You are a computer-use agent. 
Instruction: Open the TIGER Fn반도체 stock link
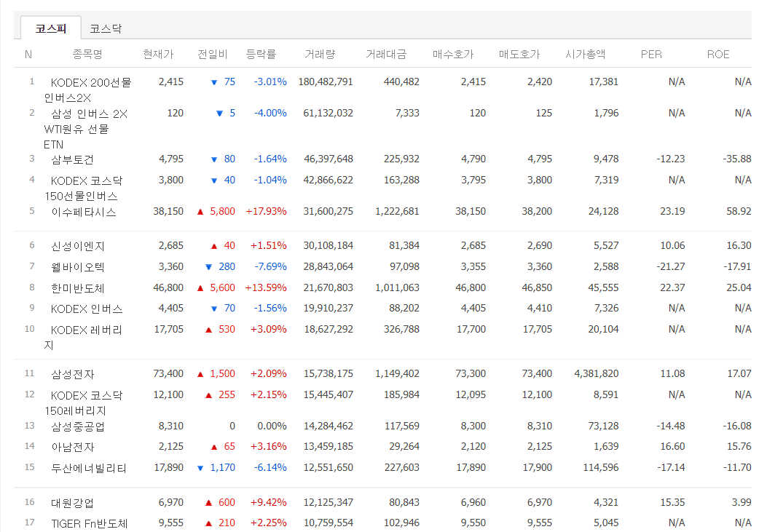90,524
